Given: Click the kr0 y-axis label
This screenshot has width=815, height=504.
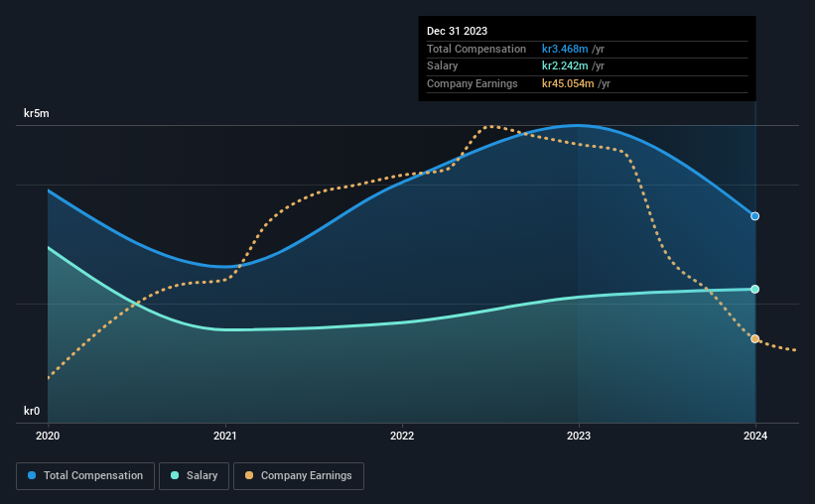Looking at the screenshot, I should [32, 411].
